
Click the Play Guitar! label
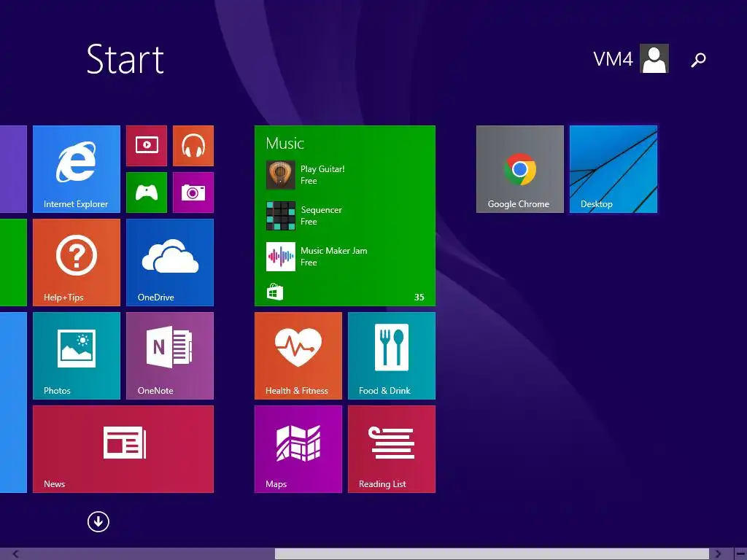point(322,169)
